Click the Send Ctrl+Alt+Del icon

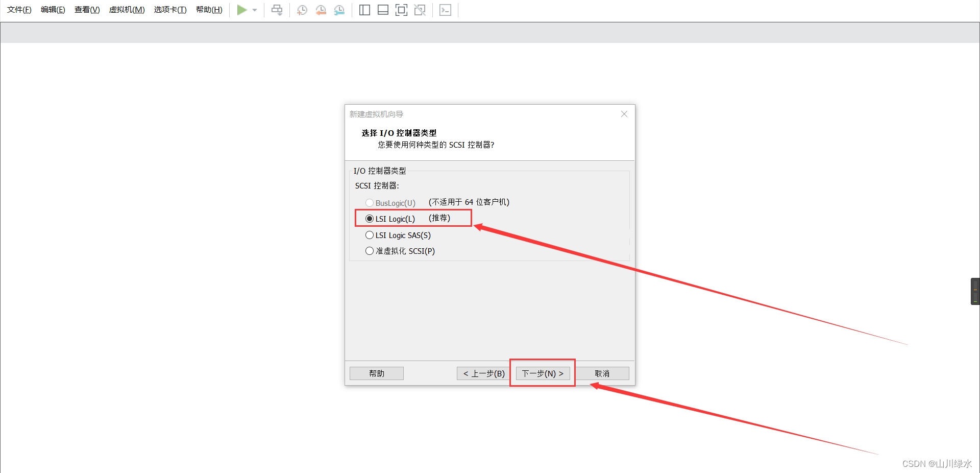coord(276,10)
